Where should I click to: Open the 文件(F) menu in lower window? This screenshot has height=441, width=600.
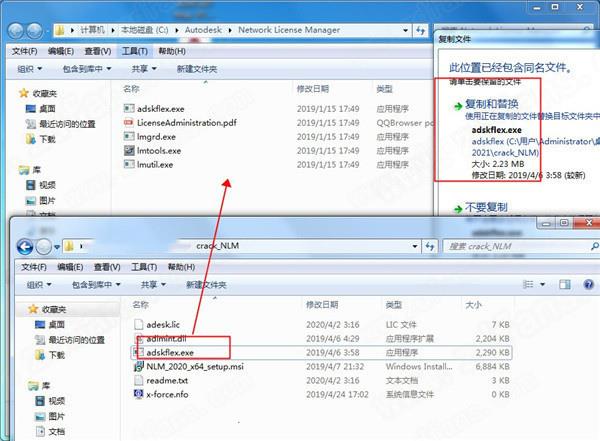point(34,267)
